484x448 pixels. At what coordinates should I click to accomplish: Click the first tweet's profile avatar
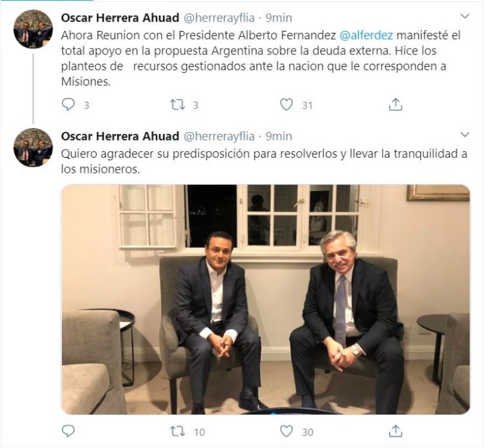pos(33,29)
